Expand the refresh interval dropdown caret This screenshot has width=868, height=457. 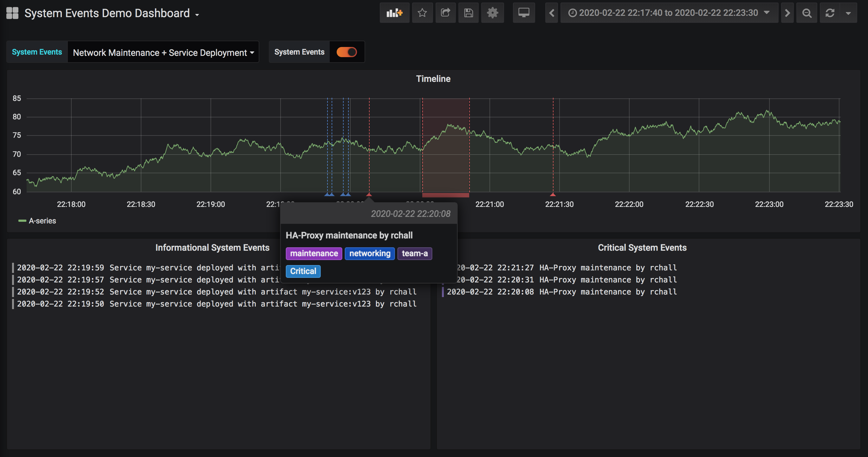(x=848, y=13)
